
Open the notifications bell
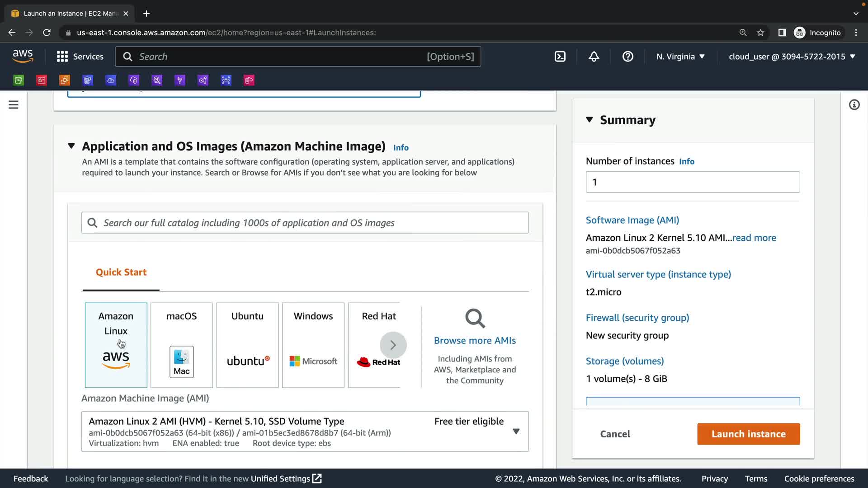[594, 56]
